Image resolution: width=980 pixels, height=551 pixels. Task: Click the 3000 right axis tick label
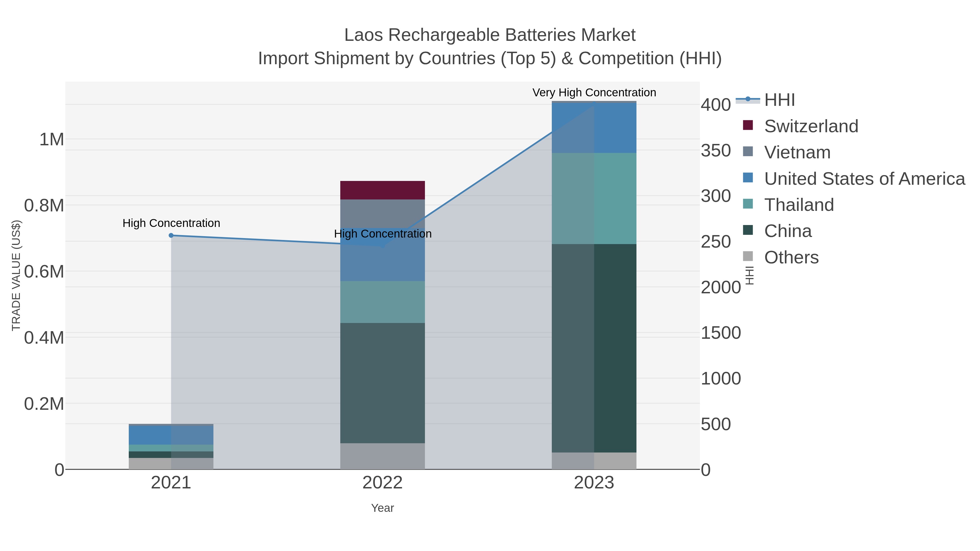[716, 196]
